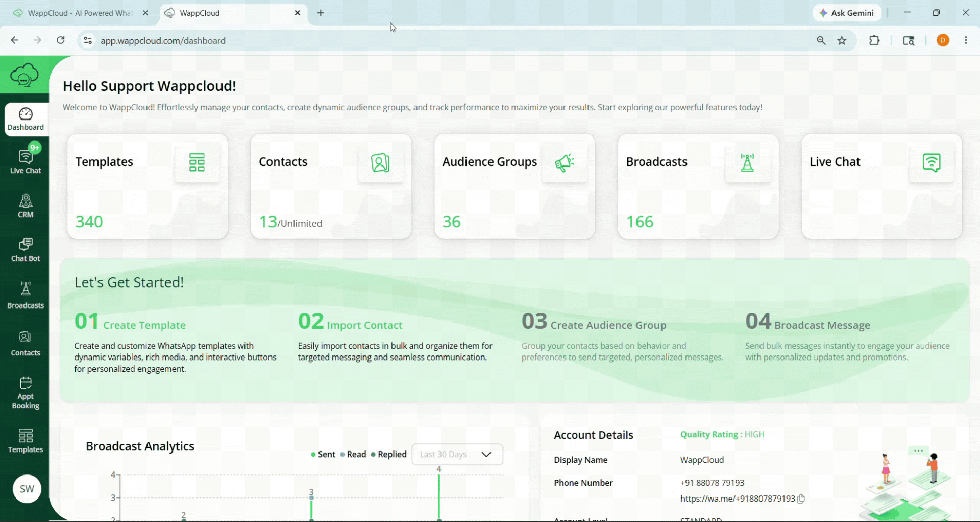Click the browser forward arrow
The height and width of the screenshot is (522, 980).
pyautogui.click(x=38, y=40)
